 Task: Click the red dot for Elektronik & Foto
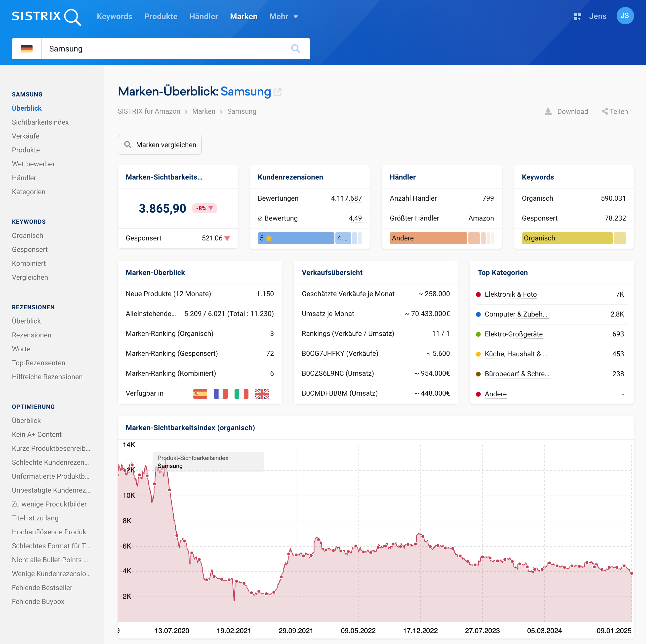pos(478,294)
